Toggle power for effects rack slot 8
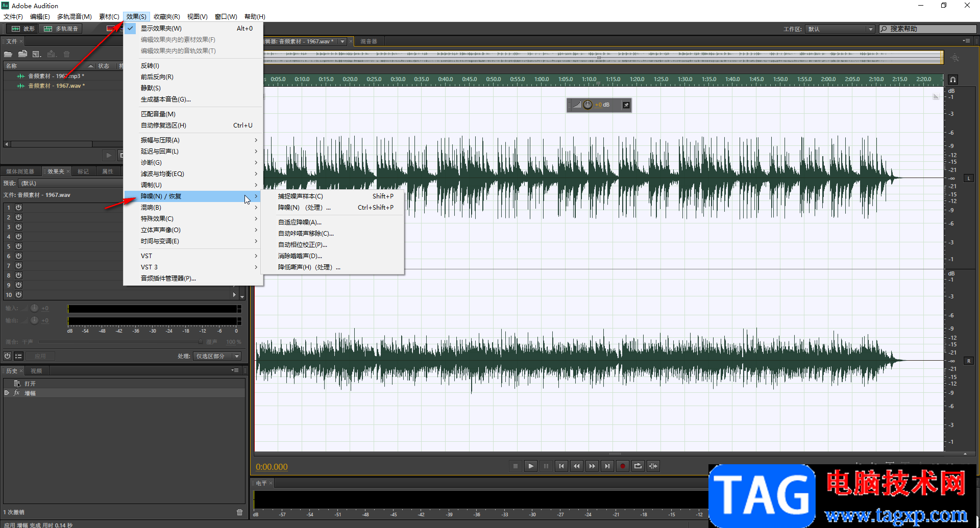 (x=18, y=275)
